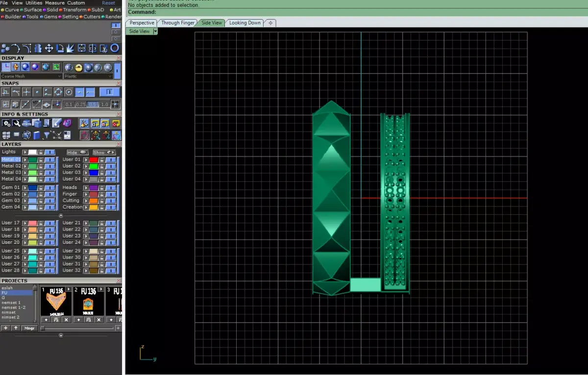This screenshot has height=375, width=588.
Task: Click the X delete icon under thumbnail 2
Action: pyautogui.click(x=99, y=320)
